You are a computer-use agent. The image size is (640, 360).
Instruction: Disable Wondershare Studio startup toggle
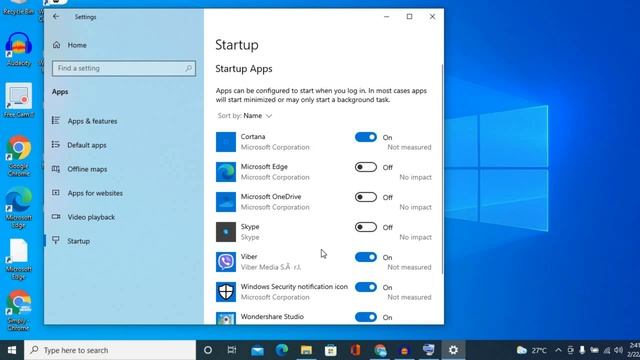point(366,317)
